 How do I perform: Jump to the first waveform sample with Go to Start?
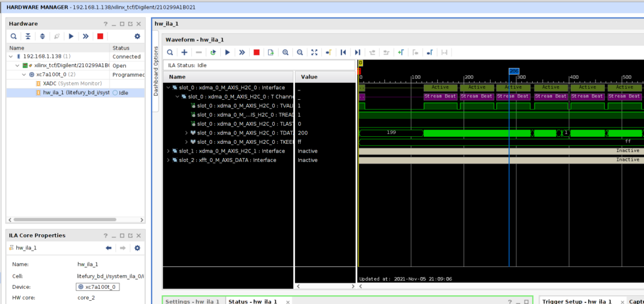pos(343,53)
